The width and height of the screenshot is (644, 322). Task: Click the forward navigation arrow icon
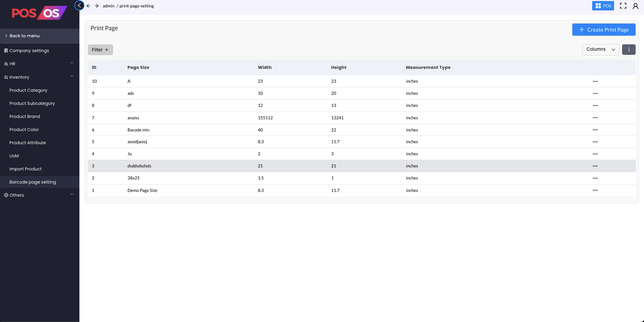click(x=97, y=6)
